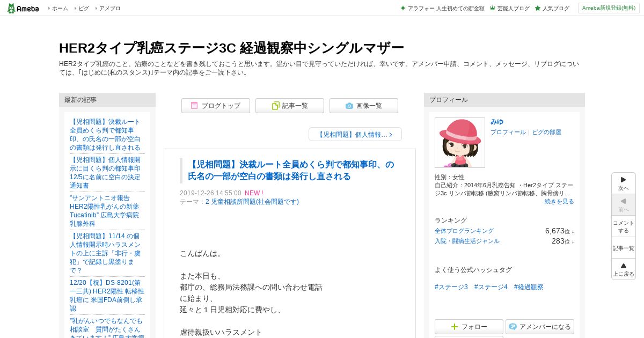Go to ブログトップ

pos(216,106)
